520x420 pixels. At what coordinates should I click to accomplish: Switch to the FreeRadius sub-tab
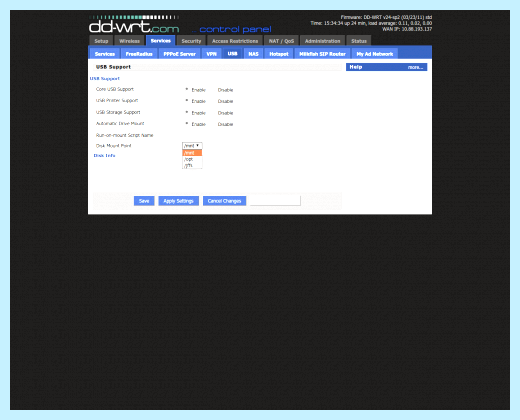(x=139, y=54)
